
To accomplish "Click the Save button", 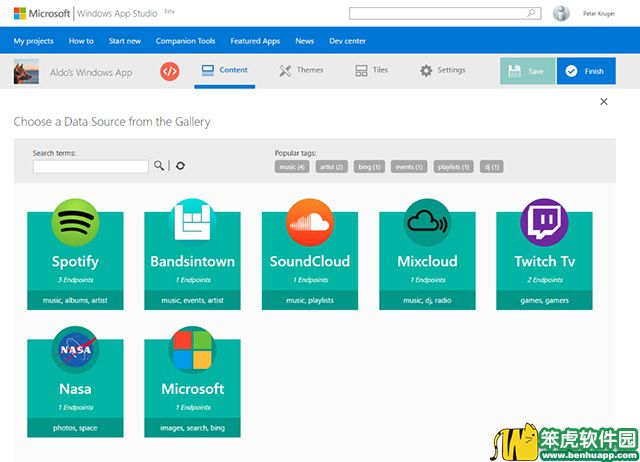I will pyautogui.click(x=527, y=71).
